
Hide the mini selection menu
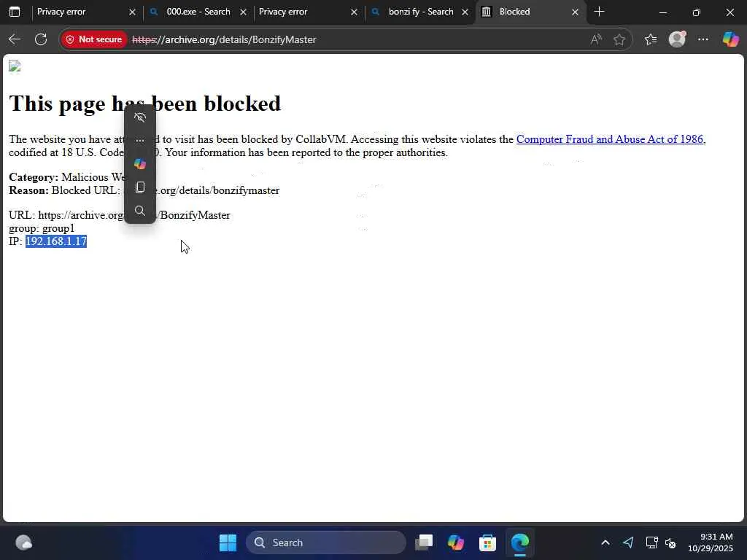point(139,117)
